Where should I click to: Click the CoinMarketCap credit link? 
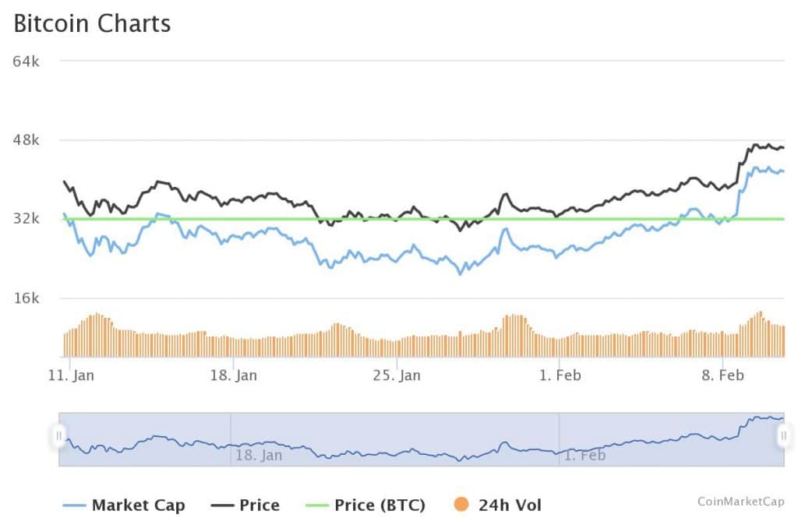740,501
